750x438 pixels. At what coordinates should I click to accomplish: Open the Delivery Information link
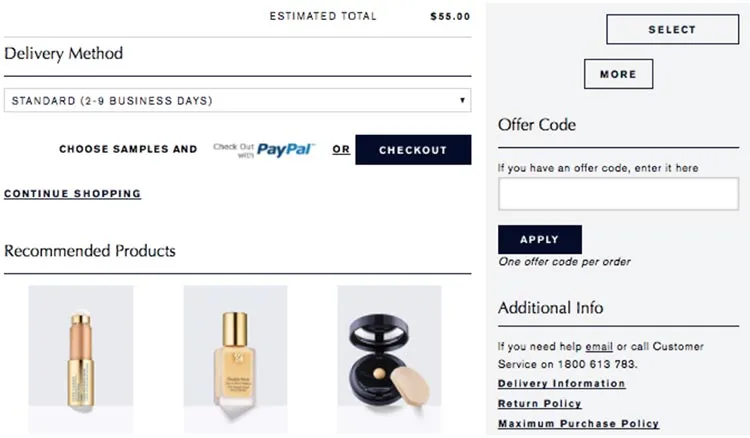pos(561,384)
